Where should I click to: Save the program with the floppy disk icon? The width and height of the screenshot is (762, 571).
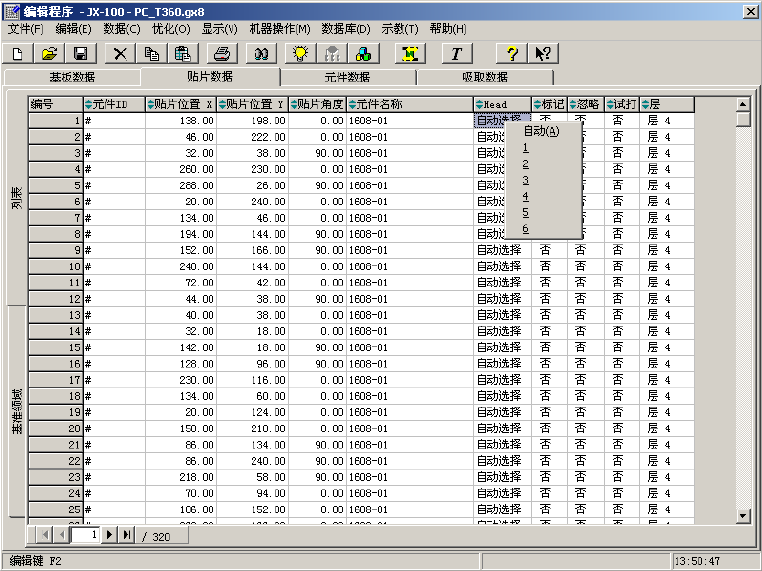point(80,53)
